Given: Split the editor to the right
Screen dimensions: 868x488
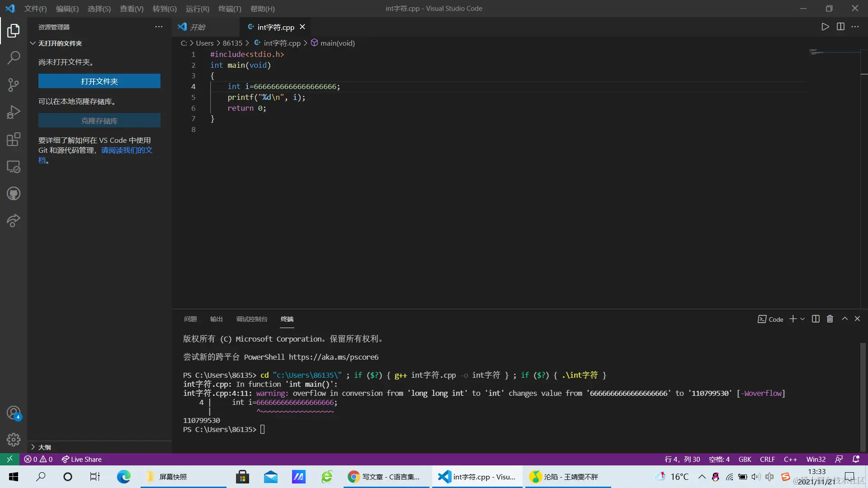Looking at the screenshot, I should pyautogui.click(x=840, y=27).
